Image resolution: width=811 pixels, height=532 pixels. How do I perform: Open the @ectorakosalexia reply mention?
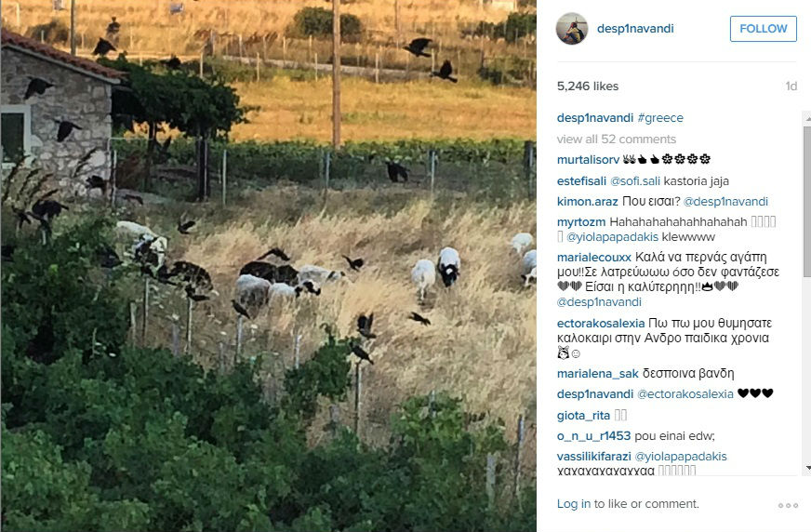[685, 394]
